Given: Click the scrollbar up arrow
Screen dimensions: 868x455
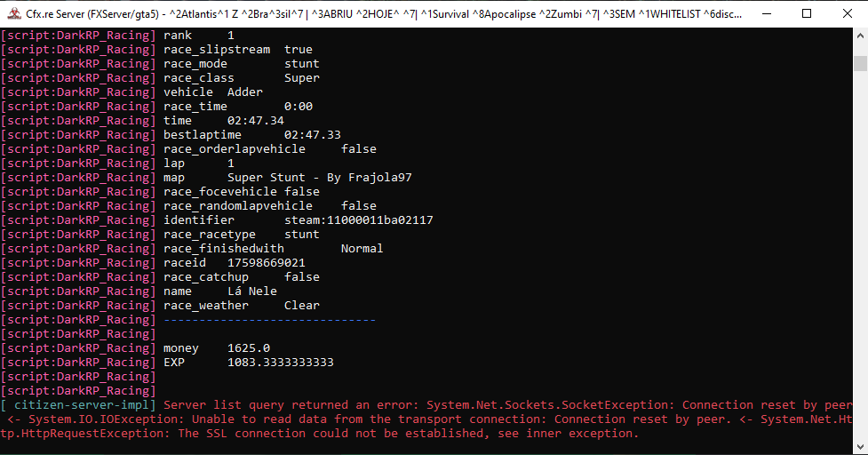Looking at the screenshot, I should click(860, 36).
